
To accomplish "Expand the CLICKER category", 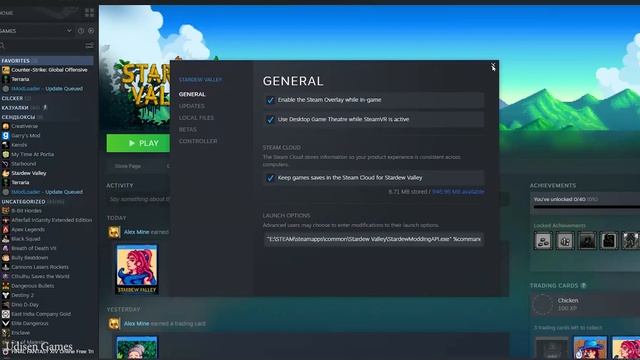I will tap(12, 98).
